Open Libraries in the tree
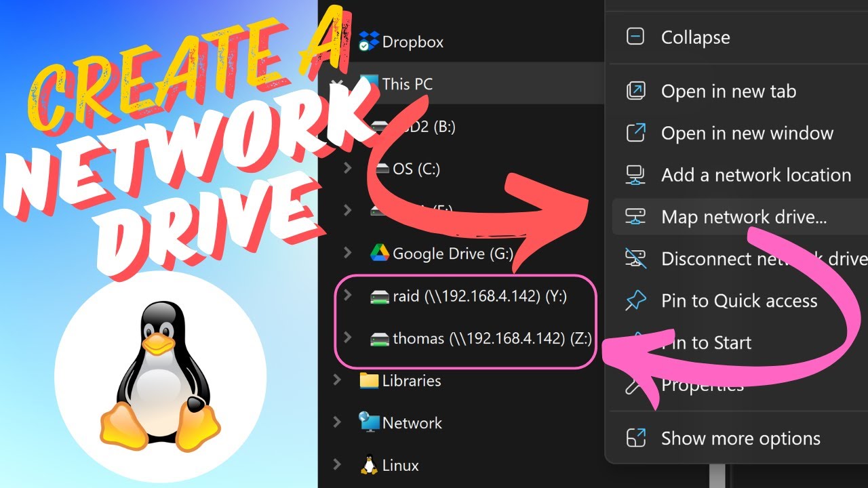This screenshot has height=488, width=868. (412, 381)
